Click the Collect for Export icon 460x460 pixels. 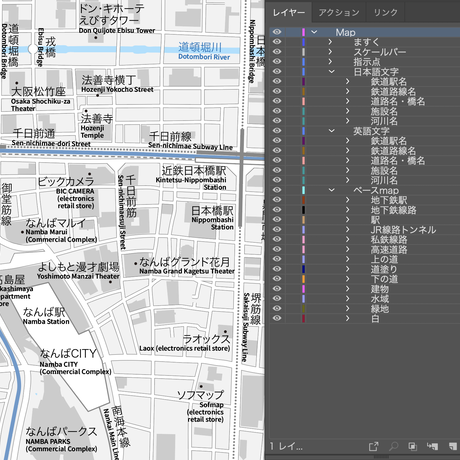tap(374, 446)
